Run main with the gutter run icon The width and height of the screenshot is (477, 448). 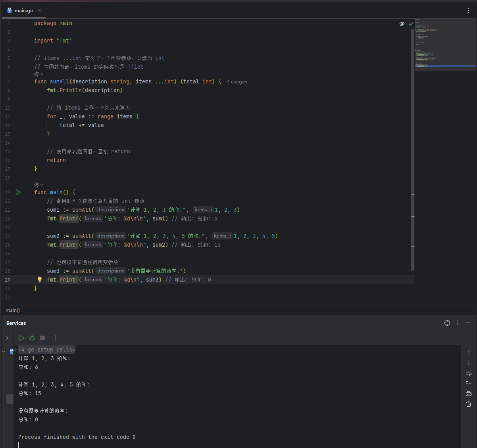(x=18, y=192)
